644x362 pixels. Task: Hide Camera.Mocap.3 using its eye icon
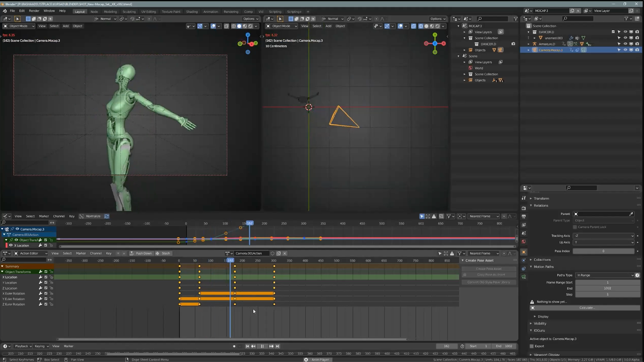625,50
